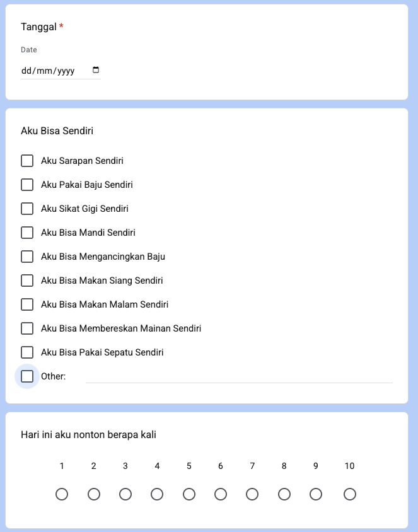Image resolution: width=418 pixels, height=532 pixels.
Task: Choose rating 1 on nonton scale
Action: (62, 494)
